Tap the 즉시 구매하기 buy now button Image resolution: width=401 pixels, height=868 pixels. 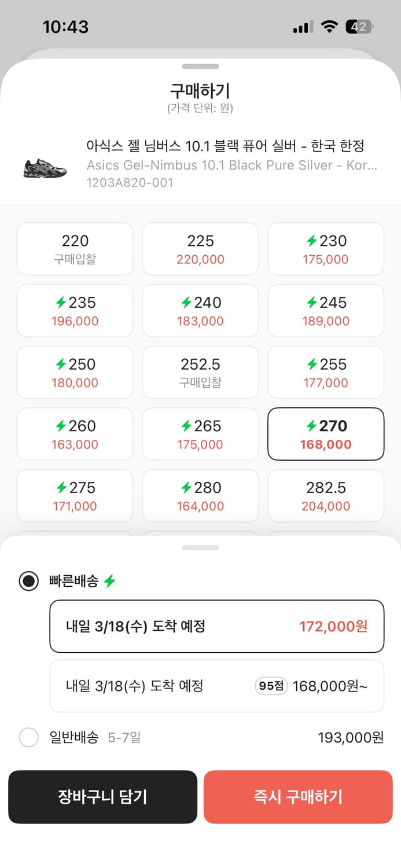pos(298,797)
